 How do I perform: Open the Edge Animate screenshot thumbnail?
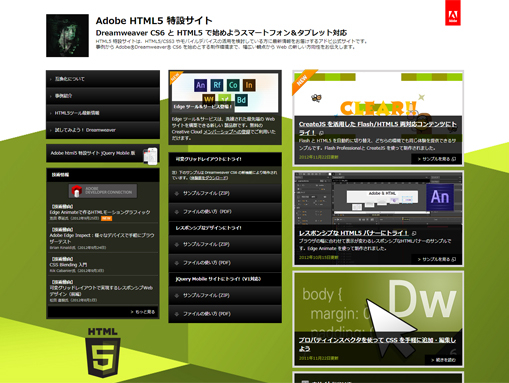coord(378,199)
